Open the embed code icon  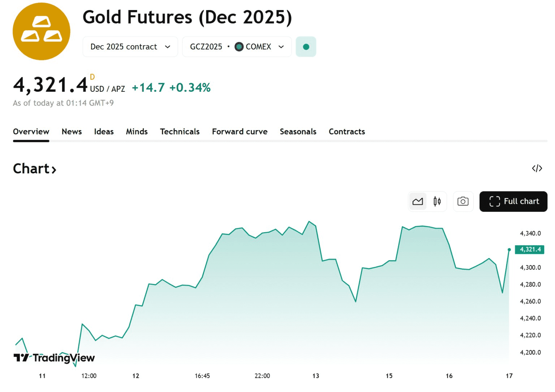[537, 168]
